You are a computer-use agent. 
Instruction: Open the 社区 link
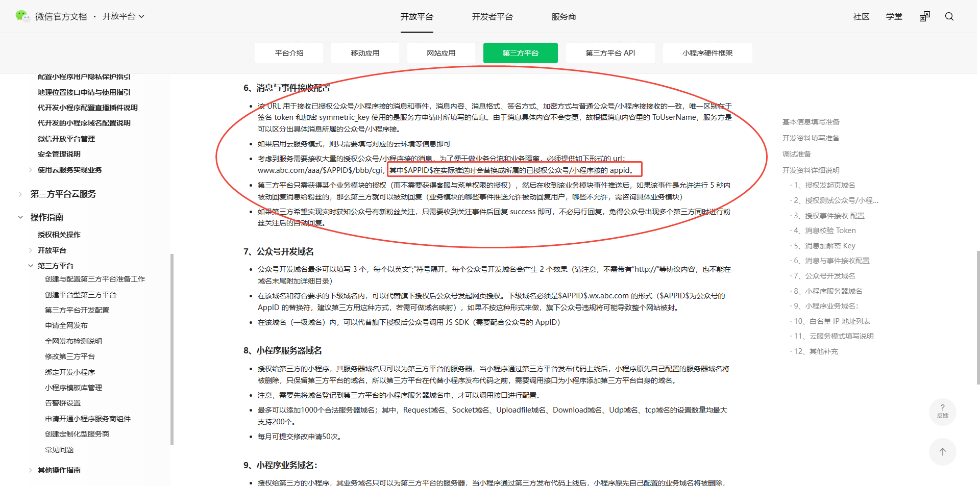point(862,17)
